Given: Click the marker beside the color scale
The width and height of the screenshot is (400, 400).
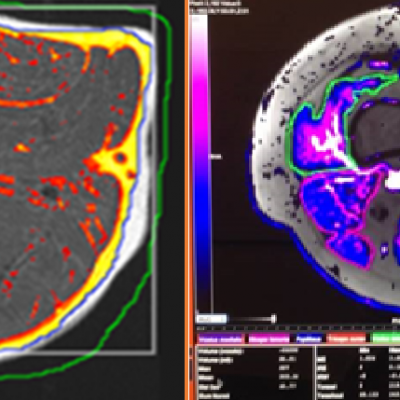Looking at the screenshot, I should (215, 157).
